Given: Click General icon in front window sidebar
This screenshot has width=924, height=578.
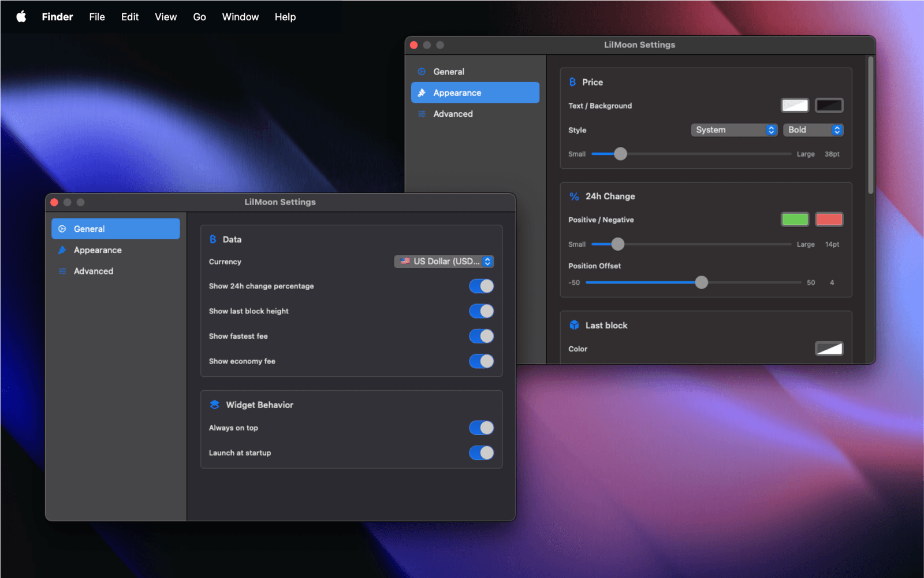Looking at the screenshot, I should [62, 229].
